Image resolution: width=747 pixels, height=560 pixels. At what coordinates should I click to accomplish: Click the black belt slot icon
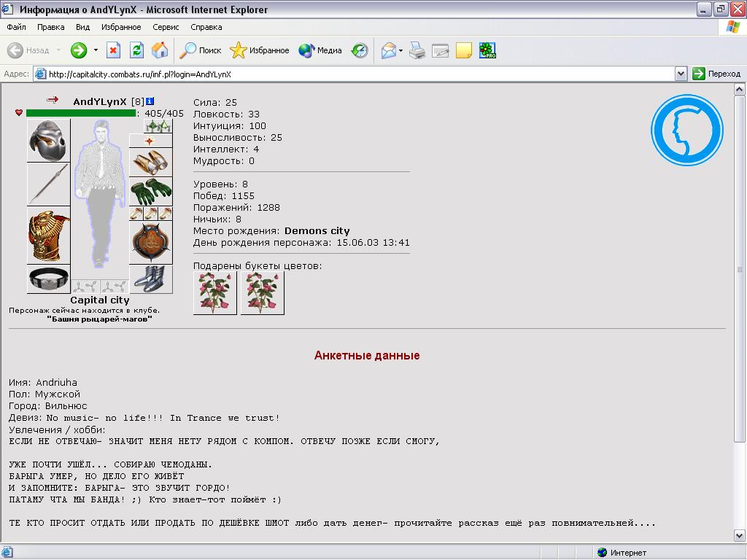pyautogui.click(x=49, y=279)
